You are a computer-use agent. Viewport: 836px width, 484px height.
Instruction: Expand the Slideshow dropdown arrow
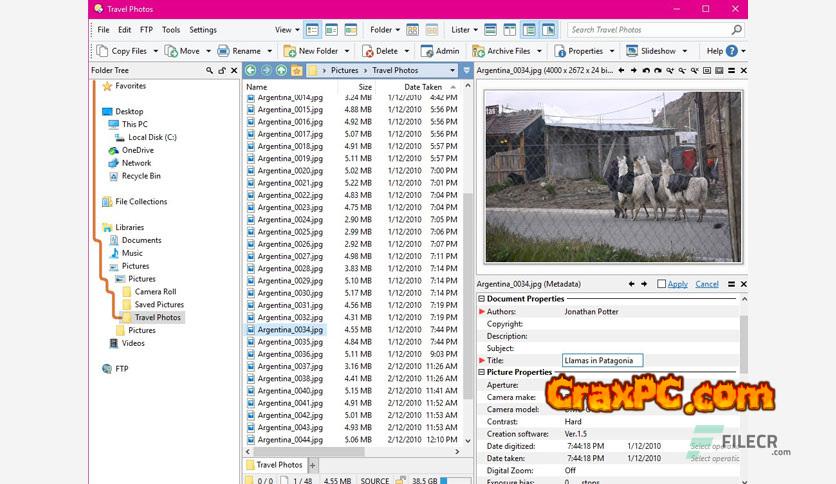tap(687, 51)
